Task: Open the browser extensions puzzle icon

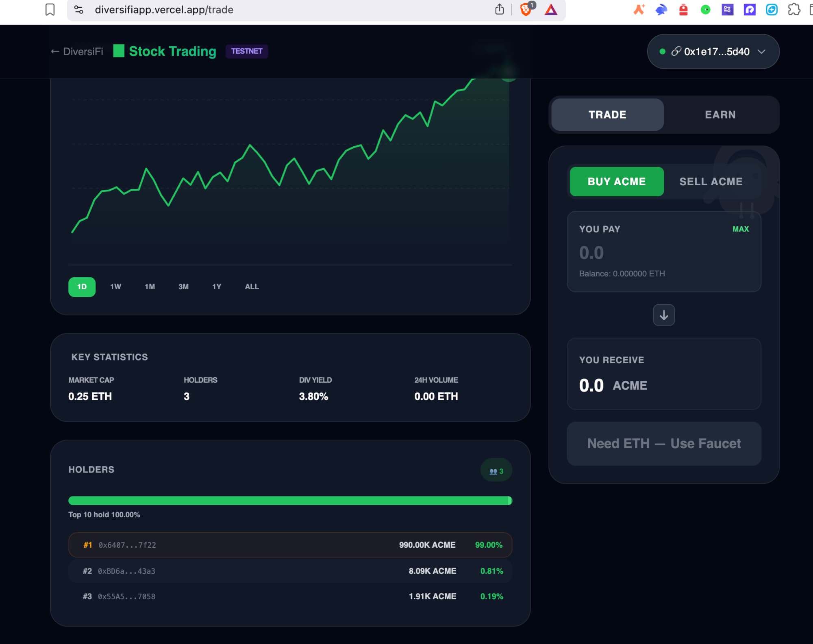Action: point(793,9)
